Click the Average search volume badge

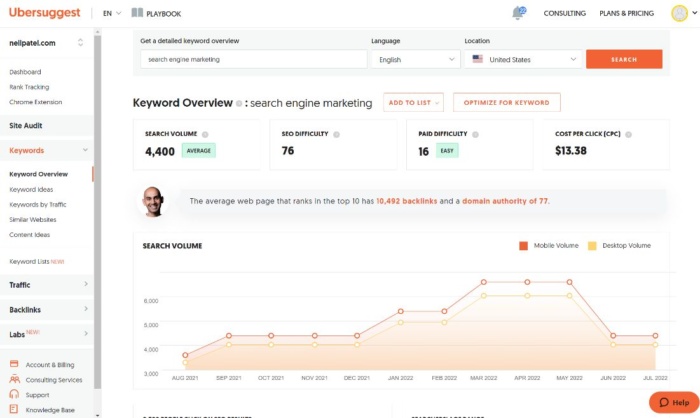point(199,150)
